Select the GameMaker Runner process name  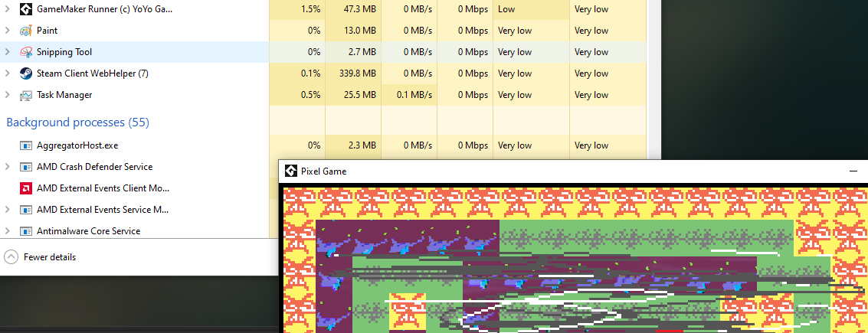tap(105, 9)
